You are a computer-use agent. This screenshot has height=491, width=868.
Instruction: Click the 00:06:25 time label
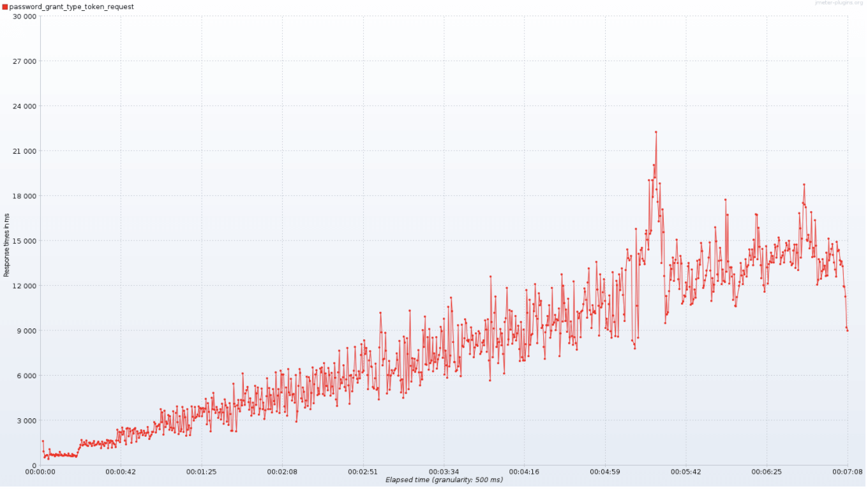pyautogui.click(x=767, y=472)
